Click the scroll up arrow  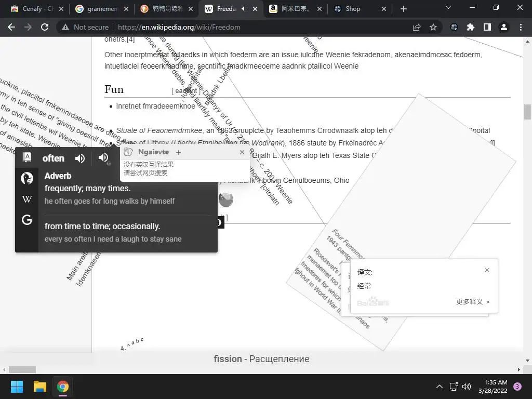click(527, 42)
